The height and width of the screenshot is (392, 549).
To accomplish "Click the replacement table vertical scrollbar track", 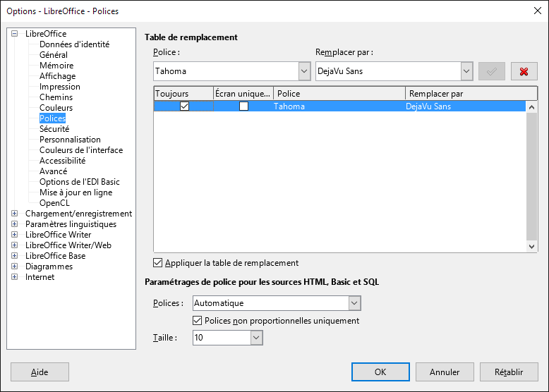I will [x=531, y=176].
